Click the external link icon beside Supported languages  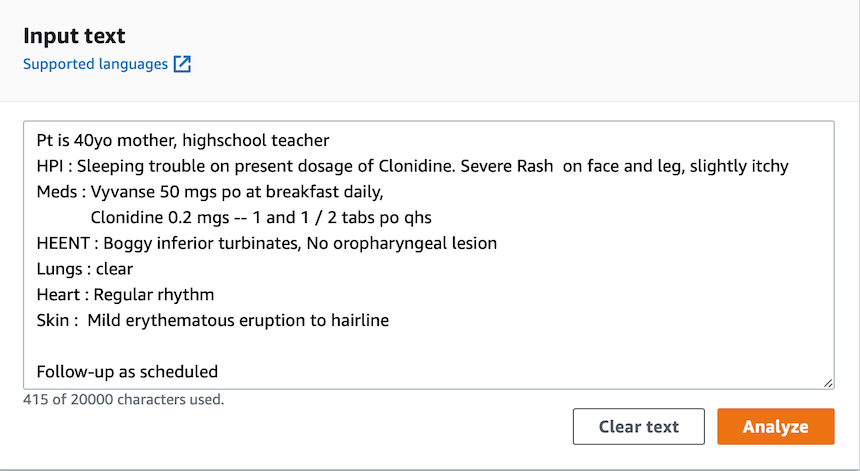(182, 64)
